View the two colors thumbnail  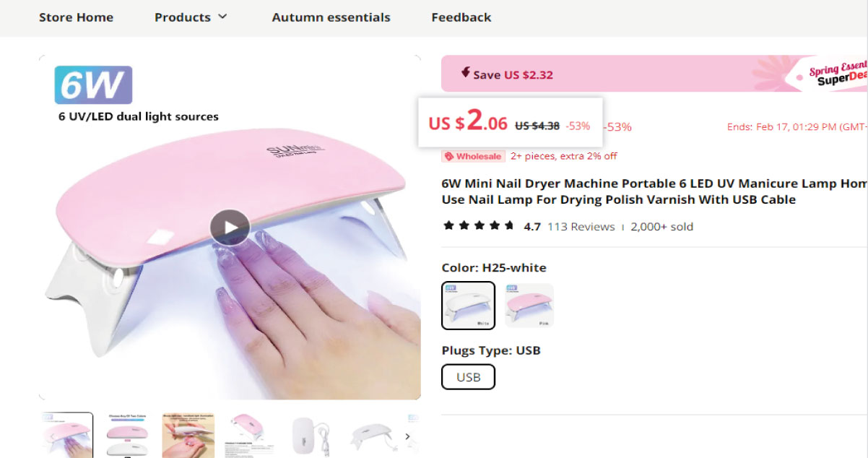[x=127, y=436]
